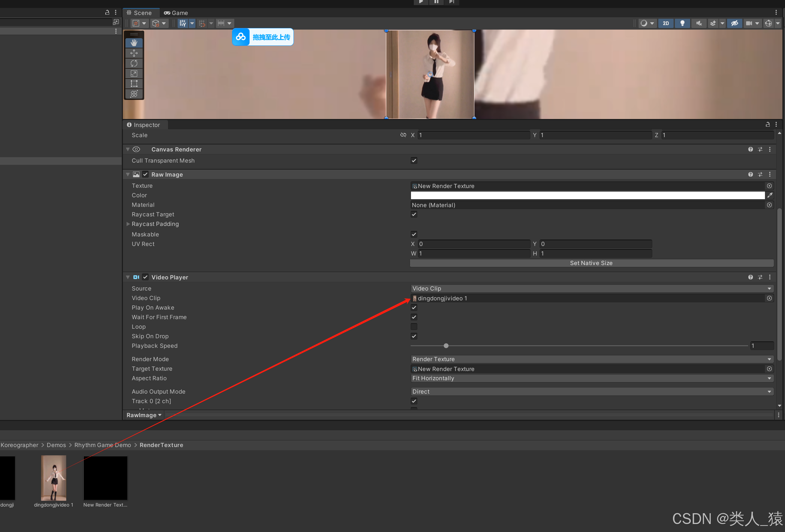Open the Render Mode dropdown
The width and height of the screenshot is (785, 532).
pos(591,359)
